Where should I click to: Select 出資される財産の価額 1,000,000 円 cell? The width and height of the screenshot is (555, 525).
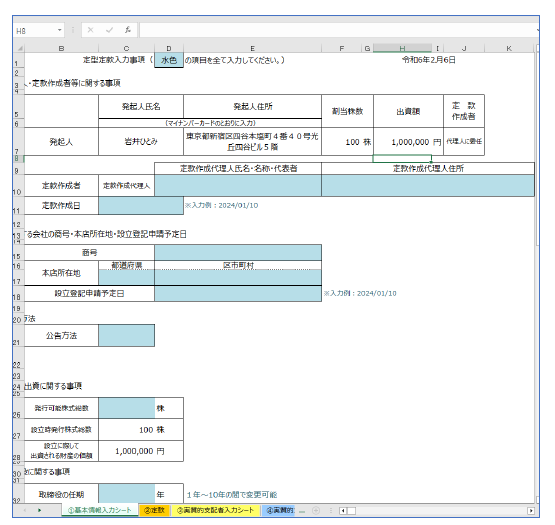click(x=141, y=451)
